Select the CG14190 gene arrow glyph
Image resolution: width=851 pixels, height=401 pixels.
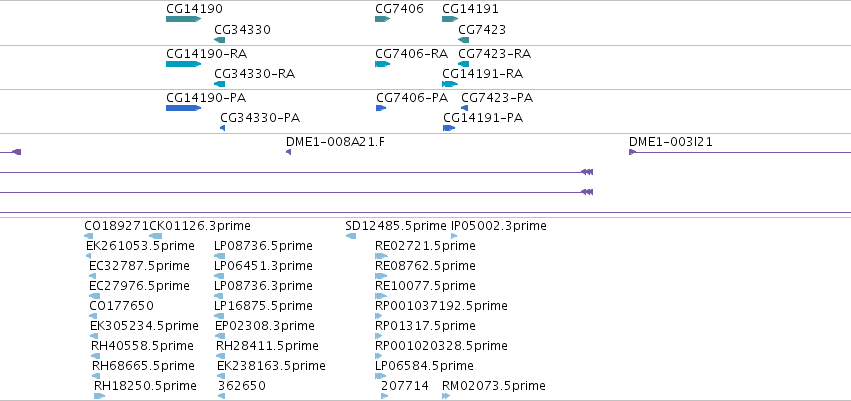[183, 19]
